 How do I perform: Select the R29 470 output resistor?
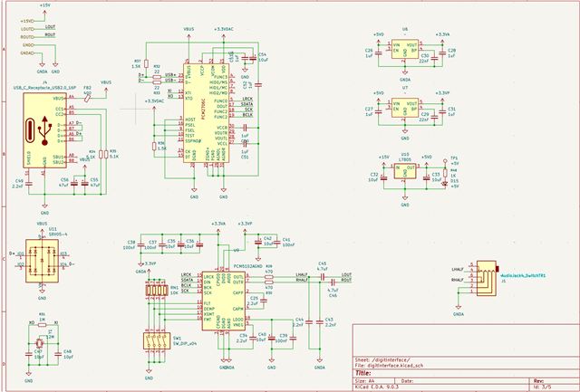269,277
